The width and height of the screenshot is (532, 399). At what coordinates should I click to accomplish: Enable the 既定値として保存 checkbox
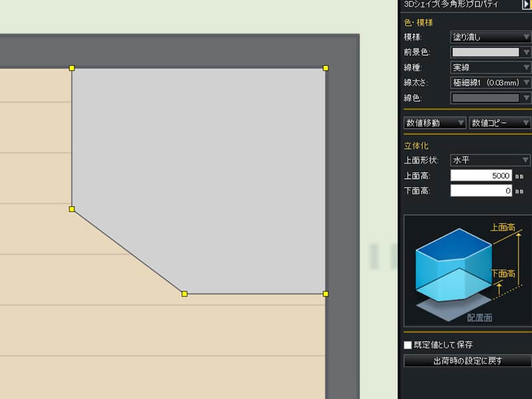point(408,345)
